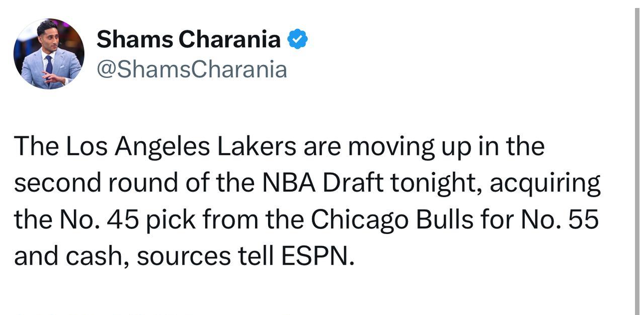644x315 pixels.
Task: Click the phrase "second round" in tweet
Action: click(x=96, y=183)
